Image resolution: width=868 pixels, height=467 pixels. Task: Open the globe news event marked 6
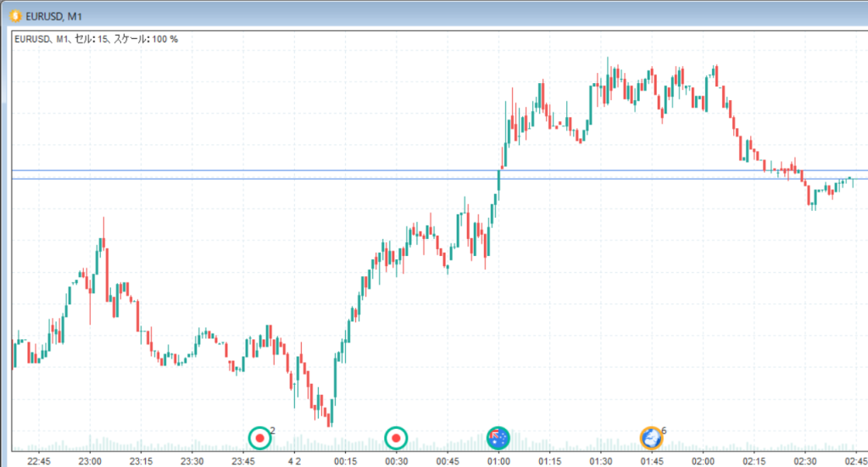pos(650,437)
